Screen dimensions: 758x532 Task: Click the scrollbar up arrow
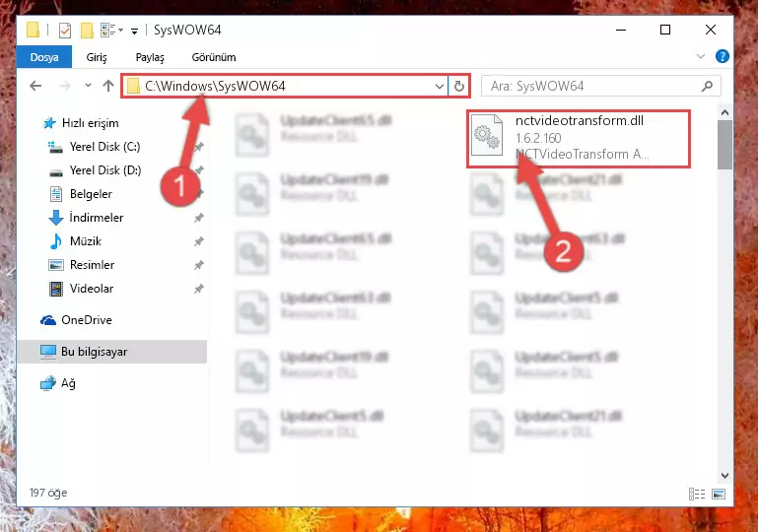[x=724, y=112]
